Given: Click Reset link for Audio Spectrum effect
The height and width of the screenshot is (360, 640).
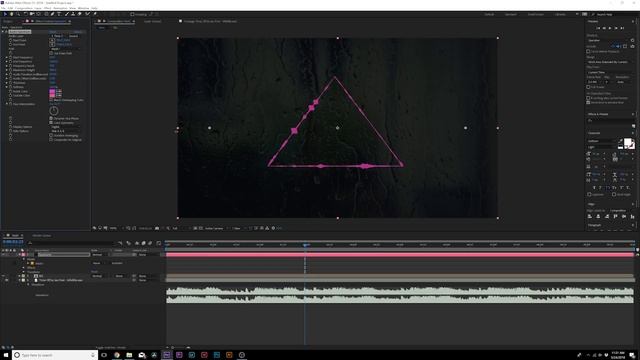Looking at the screenshot, I should 53,31.
